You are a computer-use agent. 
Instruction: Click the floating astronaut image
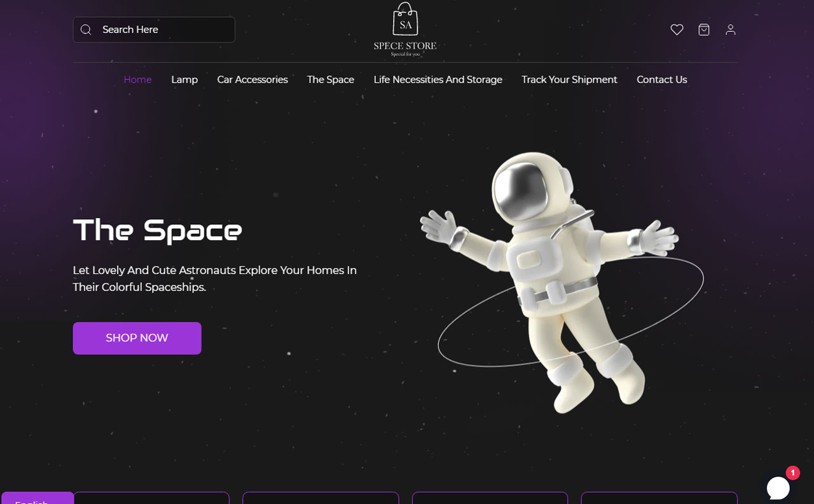pos(553,280)
